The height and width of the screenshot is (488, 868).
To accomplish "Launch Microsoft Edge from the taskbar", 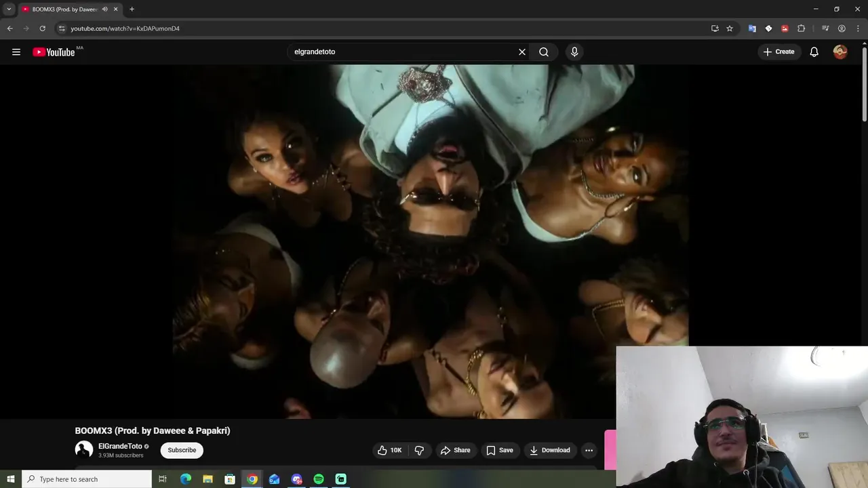I will [x=186, y=479].
